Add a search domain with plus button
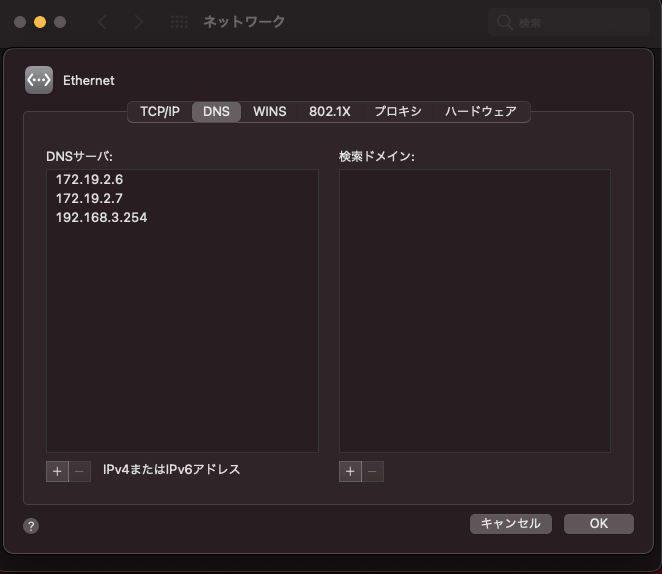662x574 pixels. point(350,470)
